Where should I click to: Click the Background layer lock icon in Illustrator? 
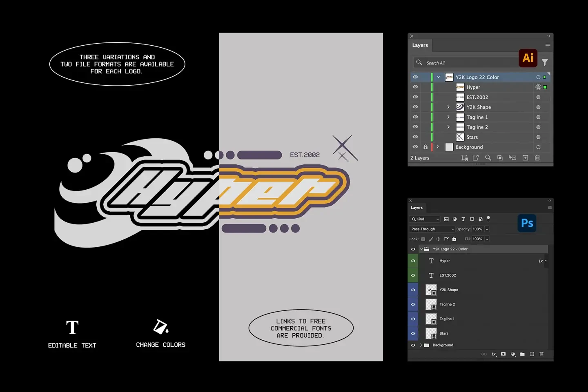[425, 147]
